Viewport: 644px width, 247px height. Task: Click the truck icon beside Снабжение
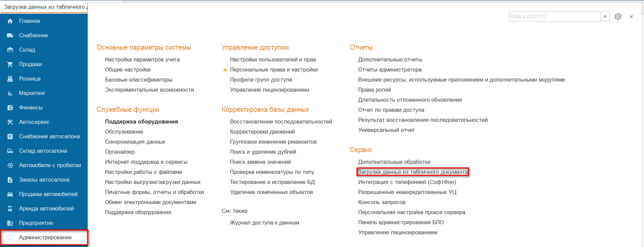[10, 36]
